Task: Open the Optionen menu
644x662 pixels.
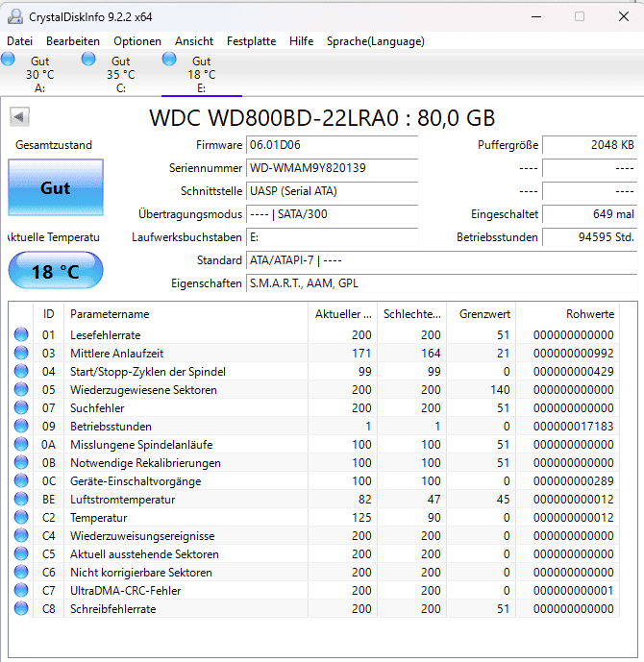Action: coord(137,41)
